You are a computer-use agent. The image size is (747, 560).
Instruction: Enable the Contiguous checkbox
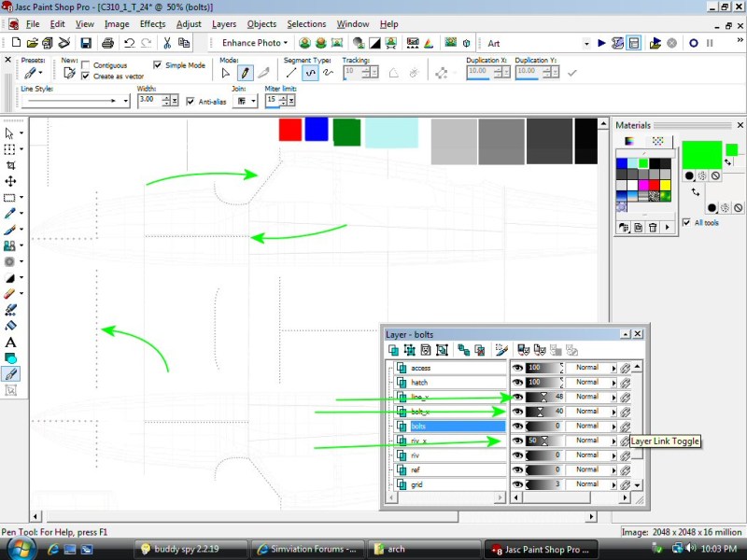86,65
